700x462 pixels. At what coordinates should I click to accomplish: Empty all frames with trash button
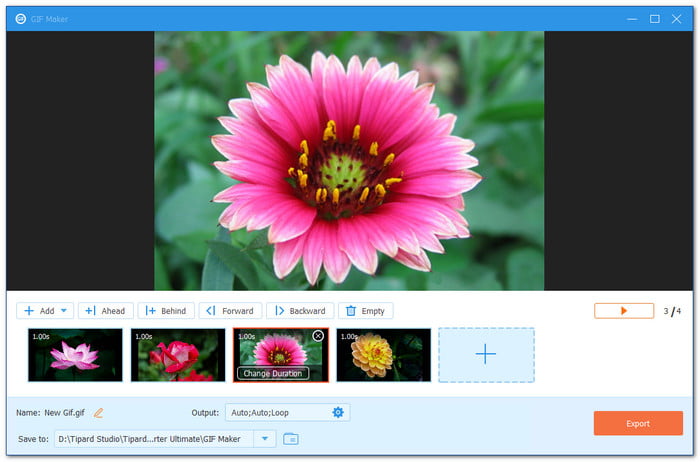click(x=366, y=311)
